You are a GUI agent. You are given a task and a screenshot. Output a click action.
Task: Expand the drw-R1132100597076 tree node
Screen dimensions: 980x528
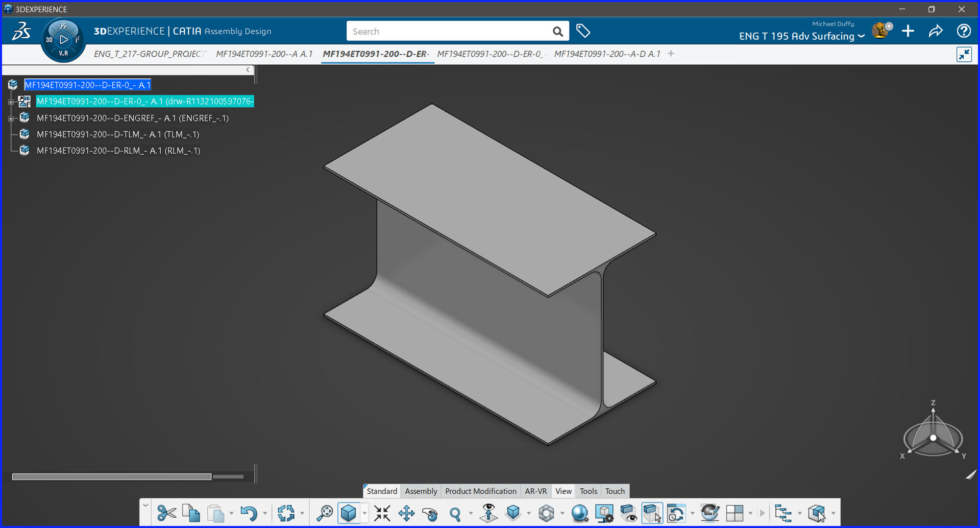coord(11,102)
